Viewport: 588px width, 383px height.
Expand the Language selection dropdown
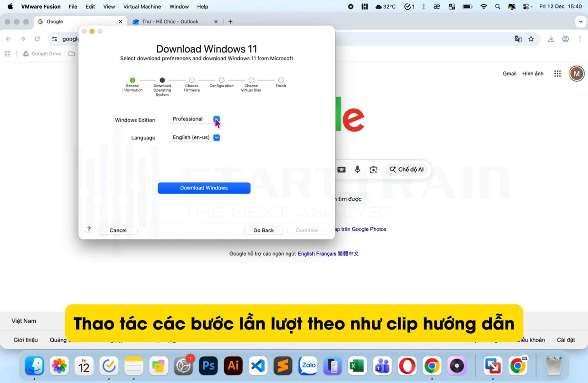216,137
